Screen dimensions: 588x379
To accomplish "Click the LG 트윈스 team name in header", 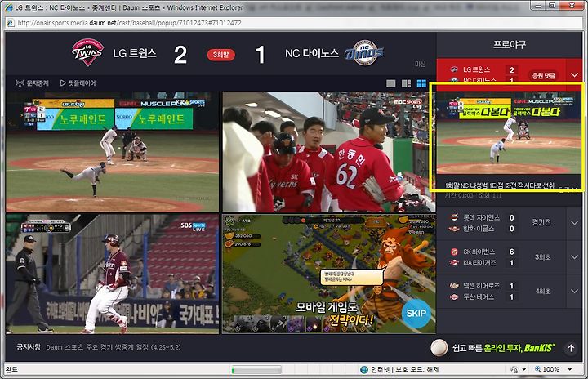I will pos(135,53).
